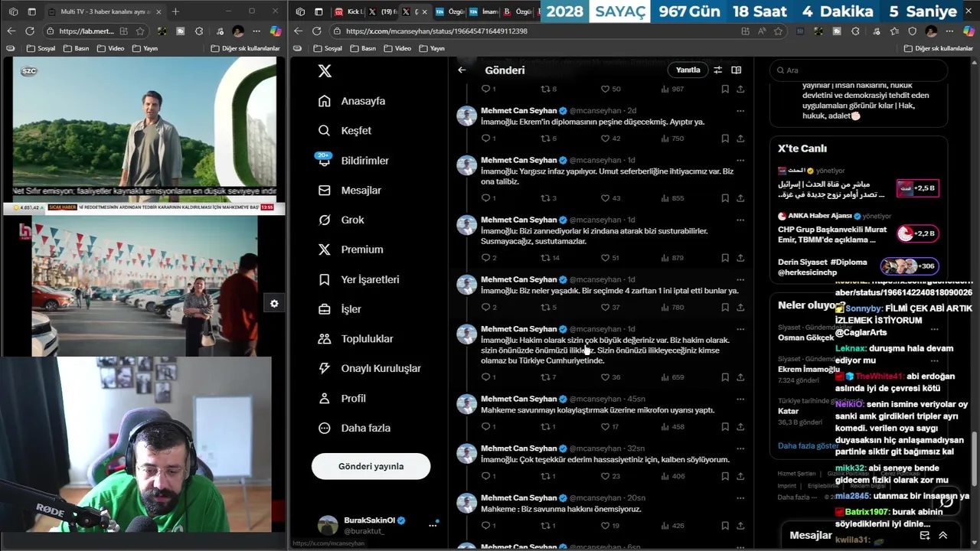980x551 pixels.
Task: Open Bildirimler in the X sidebar
Action: [354, 160]
